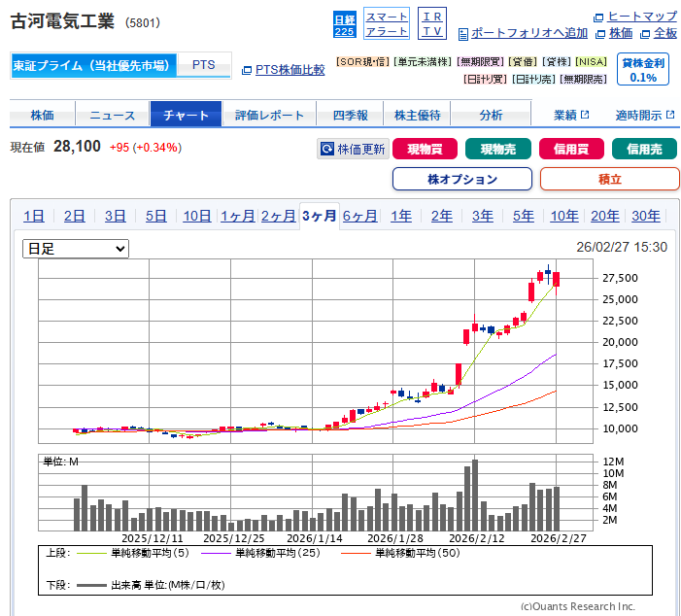Select 20年 chart period
681x616 pixels.
tap(605, 216)
